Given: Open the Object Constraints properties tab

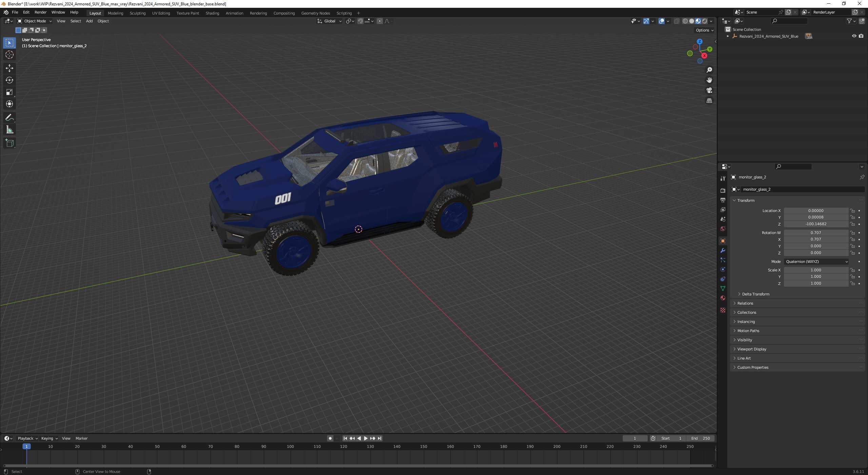Looking at the screenshot, I should click(723, 279).
